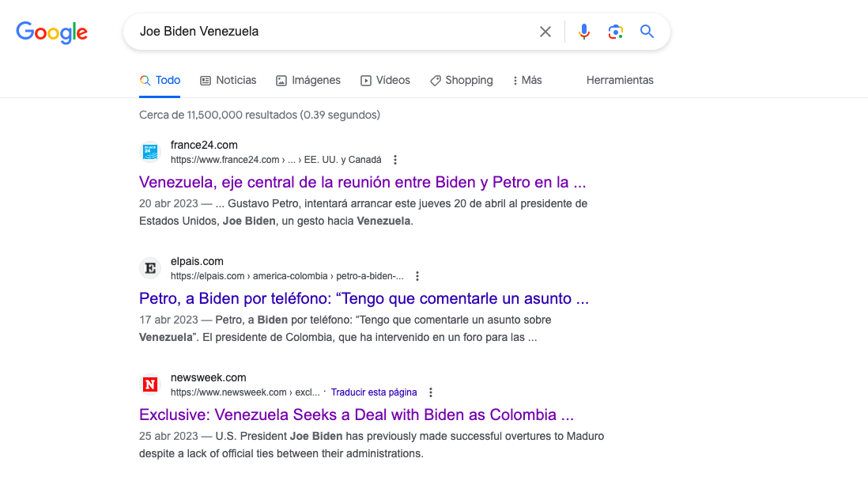Open the Exclusive: Venezuela Seeks a Deal headline
This screenshot has height=481, width=868.
pos(356,415)
